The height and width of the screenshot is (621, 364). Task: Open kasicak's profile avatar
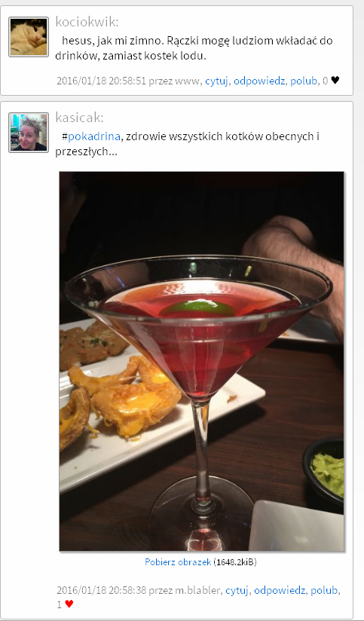(29, 133)
